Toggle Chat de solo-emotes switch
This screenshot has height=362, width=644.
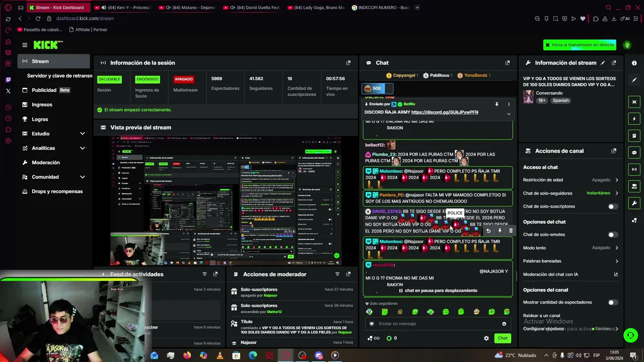[x=613, y=235]
